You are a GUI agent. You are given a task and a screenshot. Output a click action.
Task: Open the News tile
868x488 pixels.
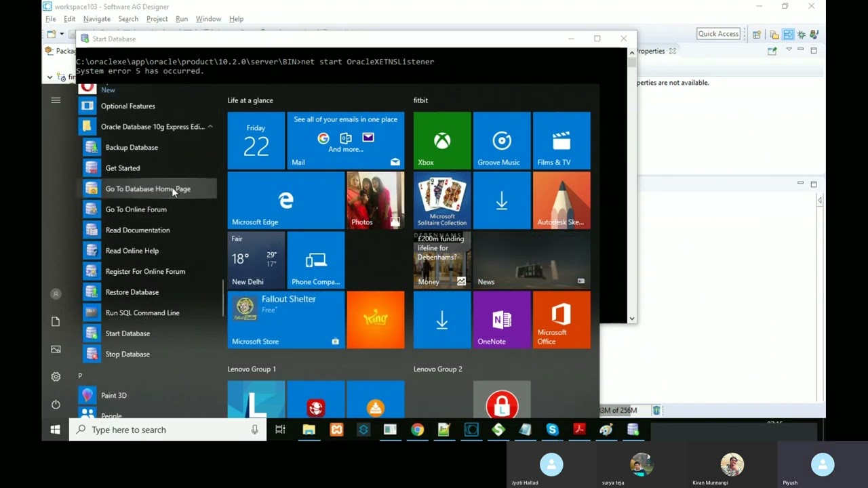532,260
